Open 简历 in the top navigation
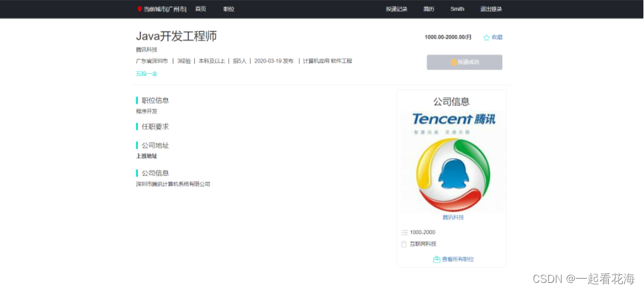 (429, 9)
